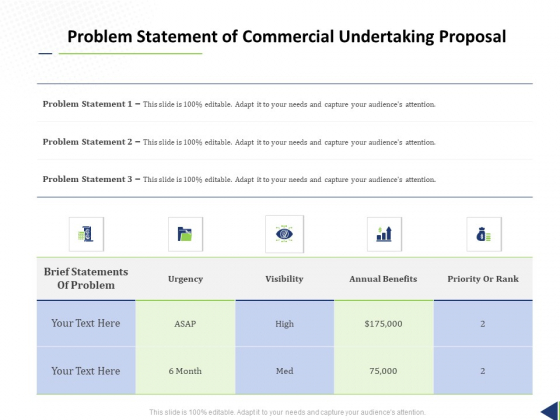
Task: Select the 'ASAP' urgency cell
Action: point(185,324)
